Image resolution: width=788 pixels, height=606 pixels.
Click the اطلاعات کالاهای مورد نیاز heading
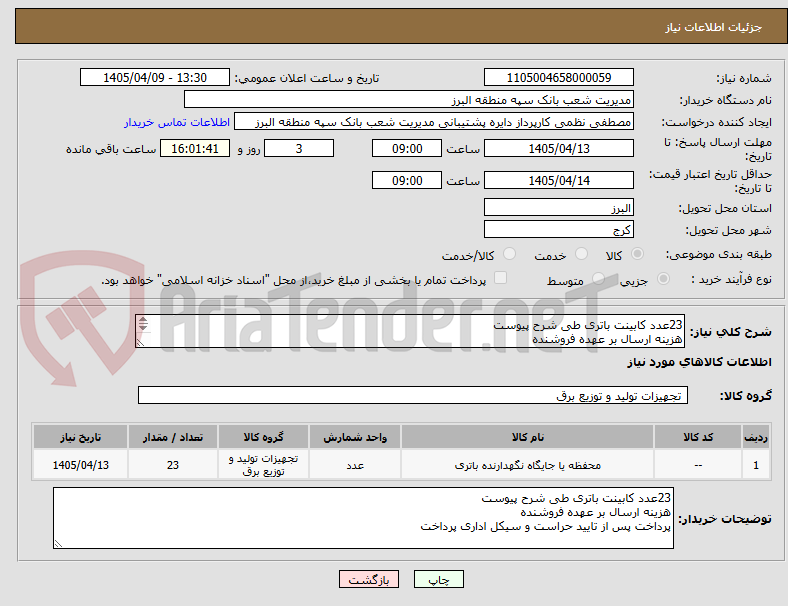point(699,362)
